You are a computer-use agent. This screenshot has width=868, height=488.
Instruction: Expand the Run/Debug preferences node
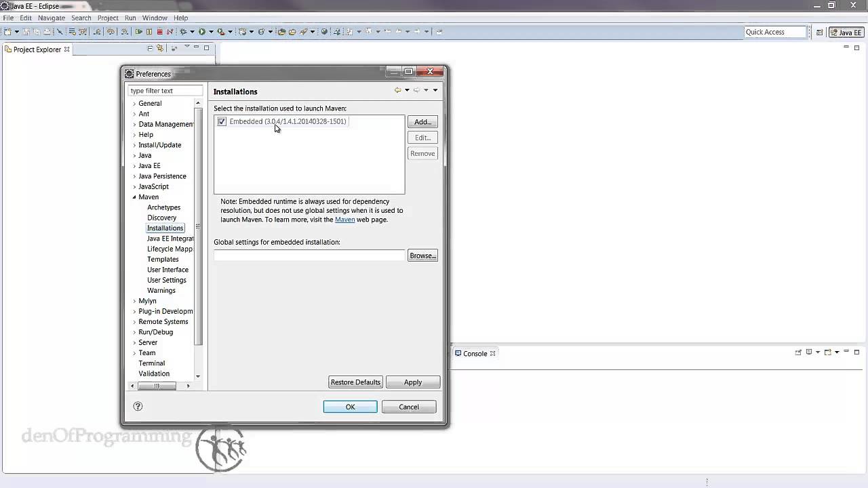pos(134,332)
